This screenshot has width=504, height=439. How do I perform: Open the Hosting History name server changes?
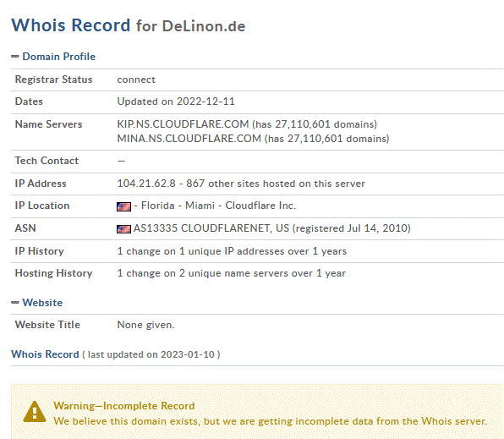pos(232,273)
